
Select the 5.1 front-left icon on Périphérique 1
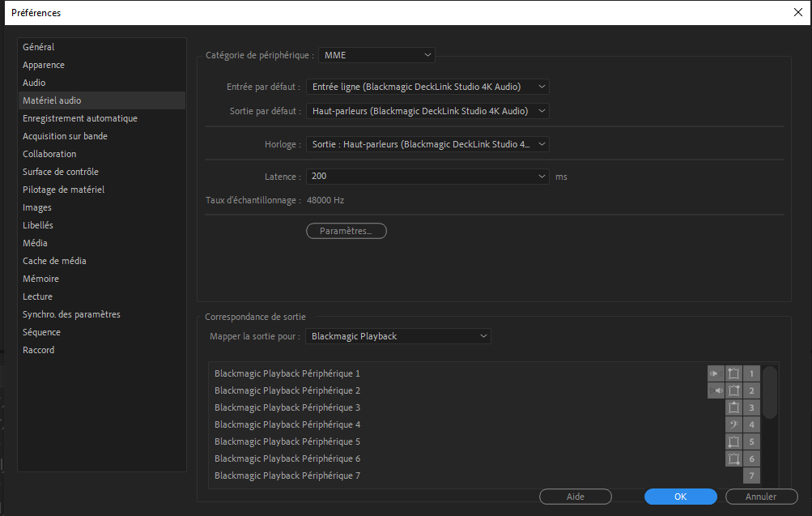pyautogui.click(x=733, y=373)
